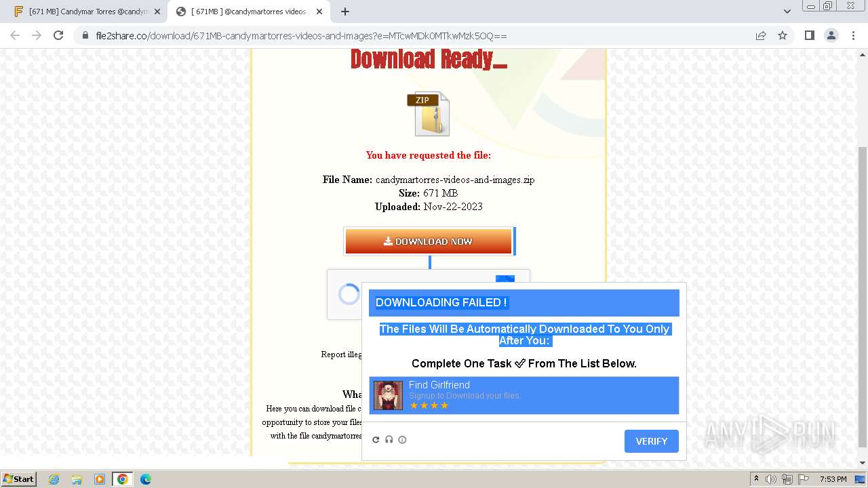Open the volume speaker tray icon
This screenshot has width=868, height=488.
771,479
